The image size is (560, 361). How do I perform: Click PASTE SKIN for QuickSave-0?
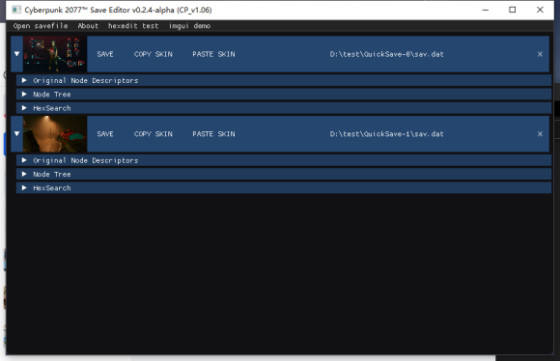point(214,54)
